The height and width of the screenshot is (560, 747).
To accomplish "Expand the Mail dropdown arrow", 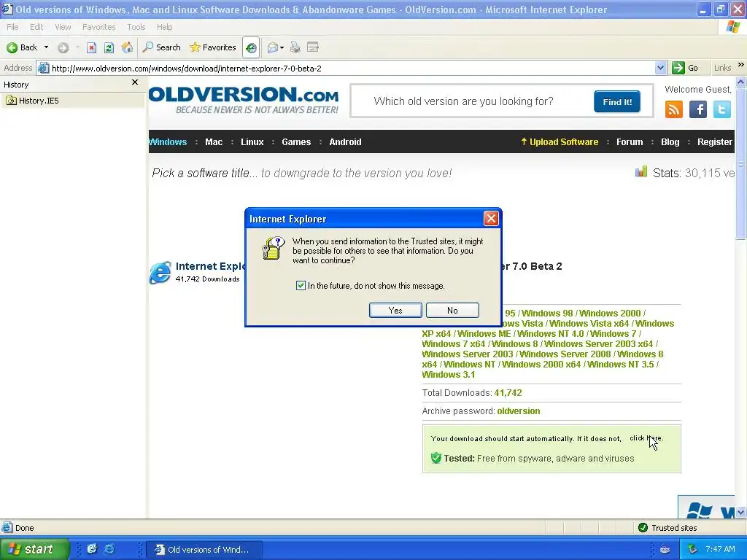I will tap(282, 47).
